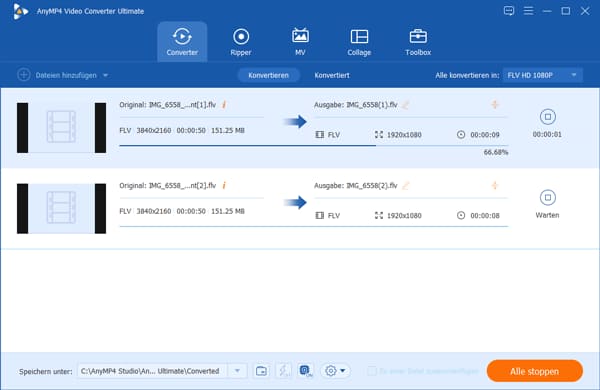The width and height of the screenshot is (600, 390).
Task: Click the AnyMP4 logo icon
Action: [20, 11]
